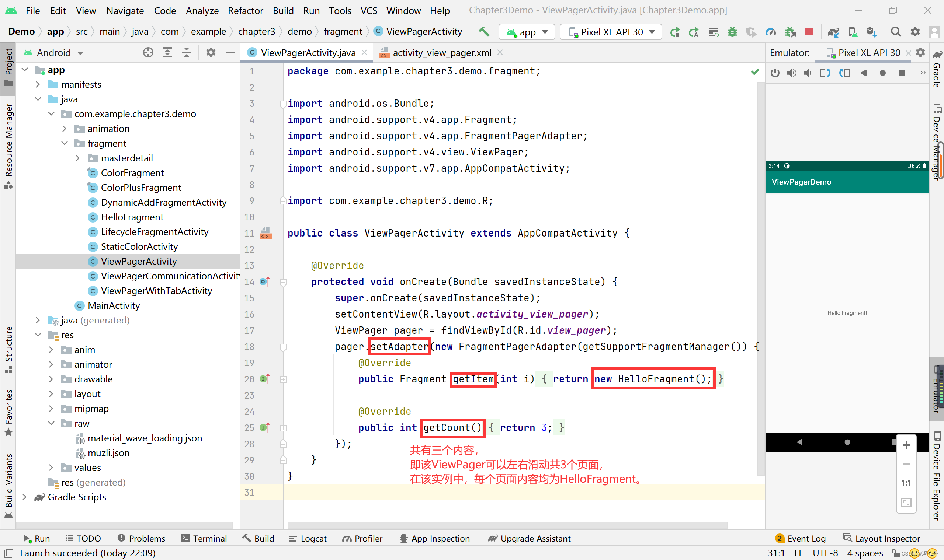
Task: Open the Refactor menu
Action: pos(245,11)
